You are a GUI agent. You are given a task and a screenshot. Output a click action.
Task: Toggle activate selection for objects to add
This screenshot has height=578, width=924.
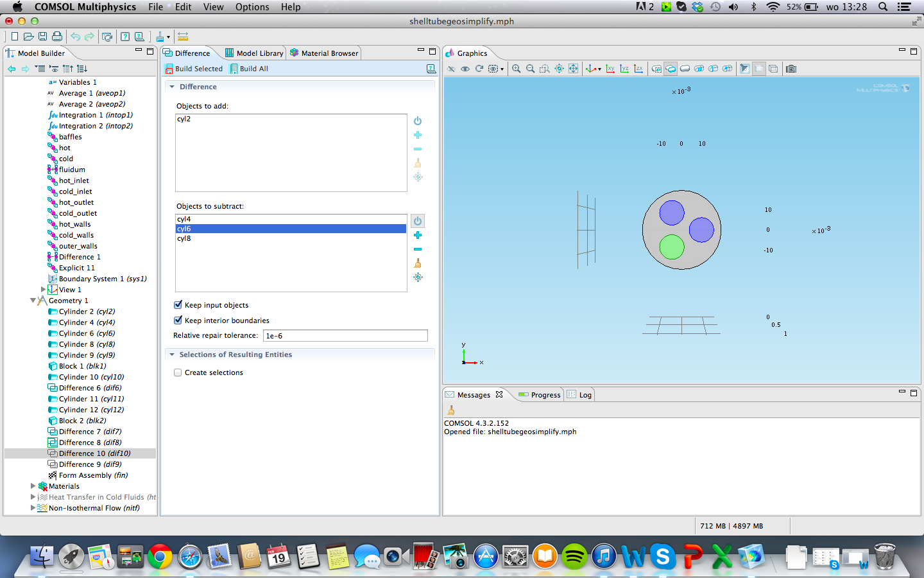coord(418,121)
